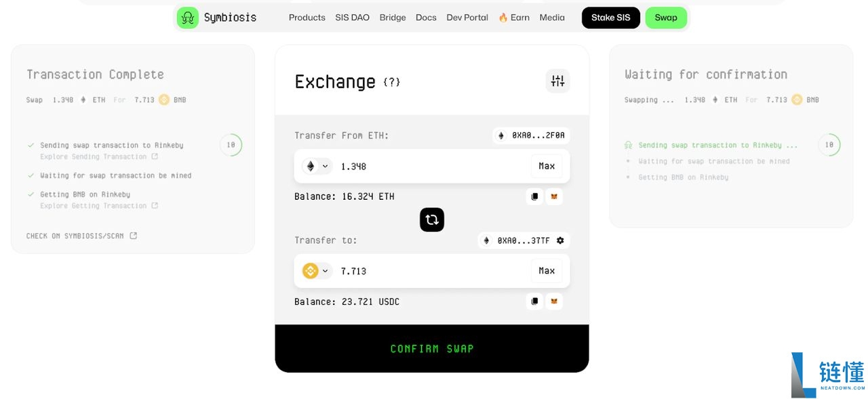Image resolution: width=868 pixels, height=399 pixels.
Task: Click the 1.348 transfer amount field
Action: pyautogui.click(x=427, y=166)
